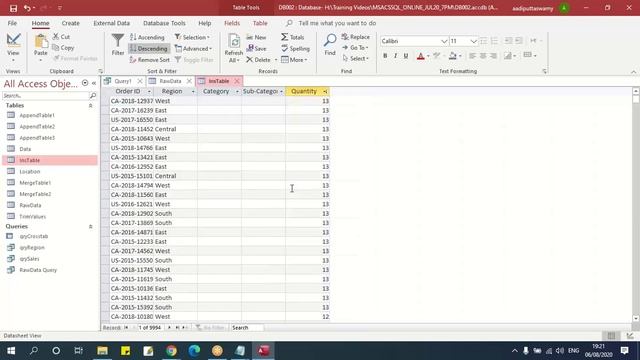640x360 pixels.
Task: Cut the selection with Cut
Action: [61, 37]
